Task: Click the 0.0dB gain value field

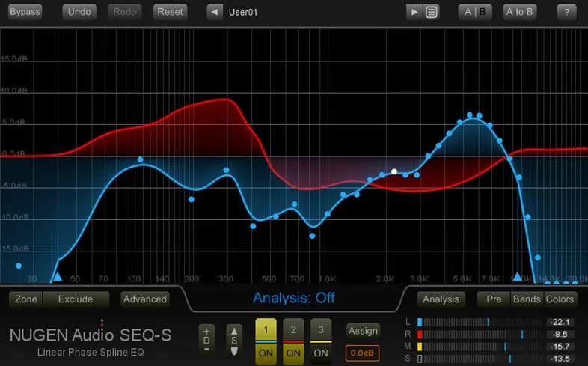Action: coord(362,353)
